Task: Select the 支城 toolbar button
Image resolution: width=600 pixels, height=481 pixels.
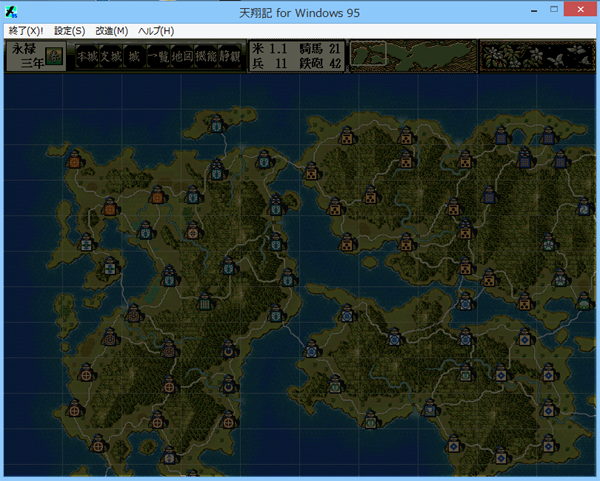Action: [110, 55]
